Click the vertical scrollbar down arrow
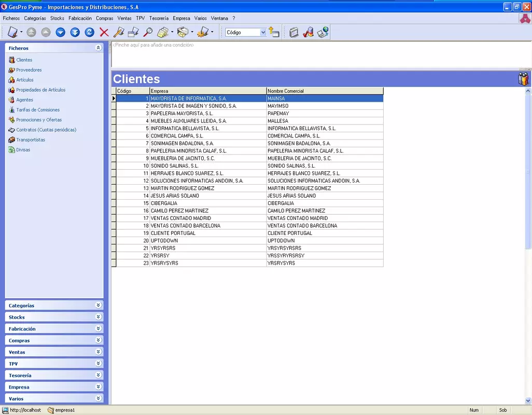Viewport: 532px width, 415px height. pyautogui.click(x=528, y=401)
